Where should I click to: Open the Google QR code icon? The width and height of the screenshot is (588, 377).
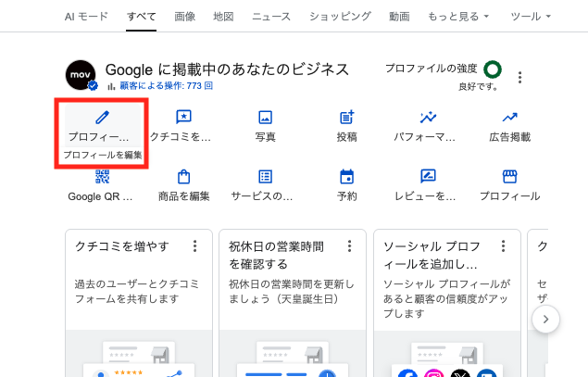102,176
